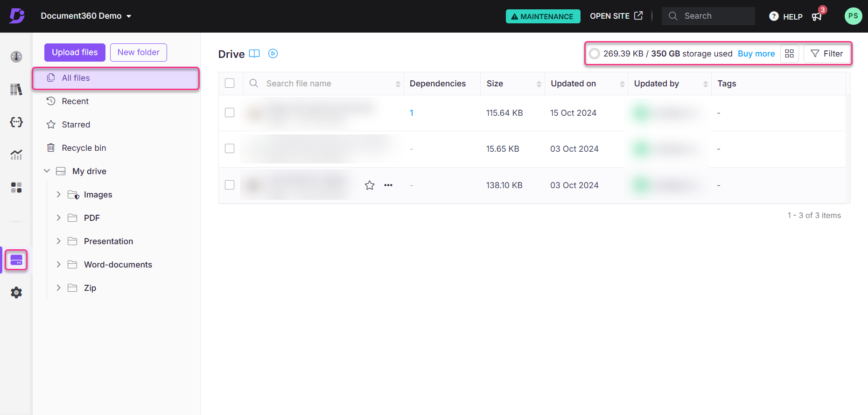The height and width of the screenshot is (415, 868).
Task: Check the 138.10 KB file row
Action: (230, 185)
